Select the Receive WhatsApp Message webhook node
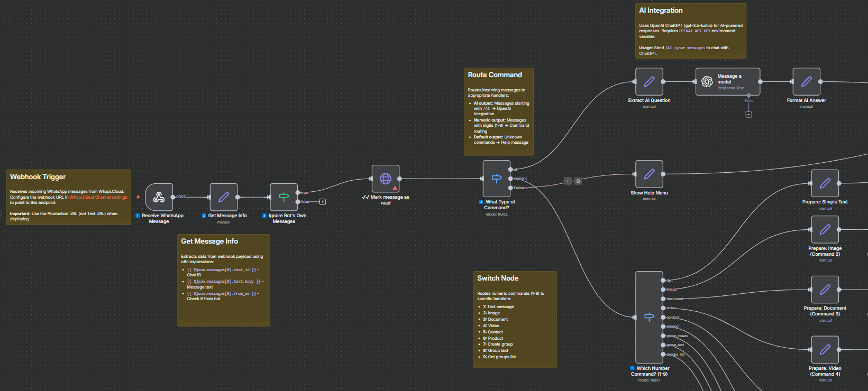The image size is (868, 391). click(x=159, y=197)
